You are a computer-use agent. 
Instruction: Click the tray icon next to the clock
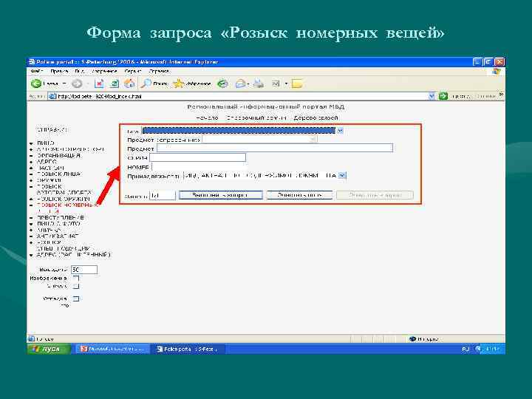click(x=479, y=349)
